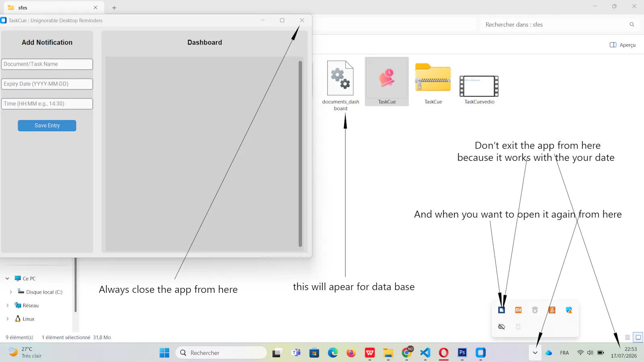The height and width of the screenshot is (362, 644).
Task: Launch Firefox from the taskbar
Action: [x=351, y=353]
